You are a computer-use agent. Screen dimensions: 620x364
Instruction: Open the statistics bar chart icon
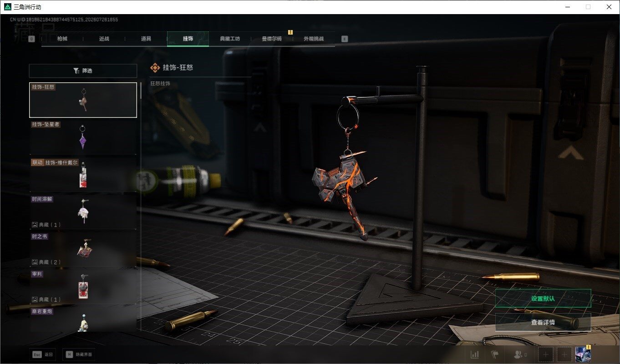pos(474,354)
